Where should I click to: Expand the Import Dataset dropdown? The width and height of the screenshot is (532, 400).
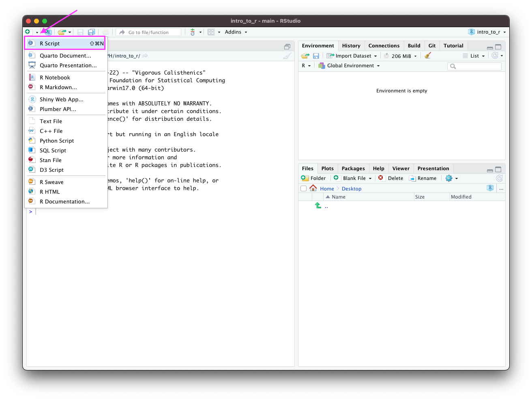coord(352,56)
